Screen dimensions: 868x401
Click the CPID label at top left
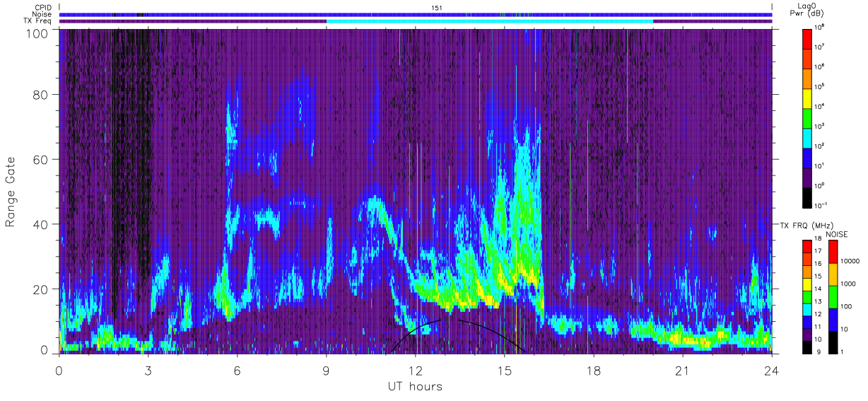point(42,7)
